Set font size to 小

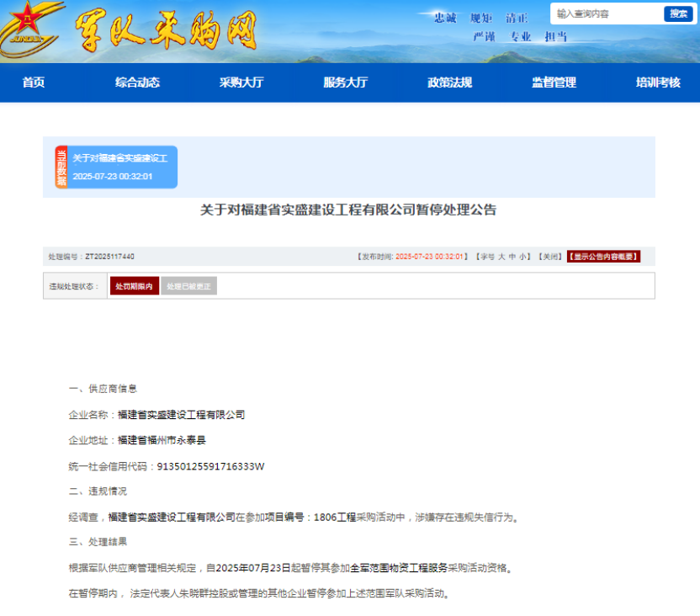pyautogui.click(x=522, y=257)
